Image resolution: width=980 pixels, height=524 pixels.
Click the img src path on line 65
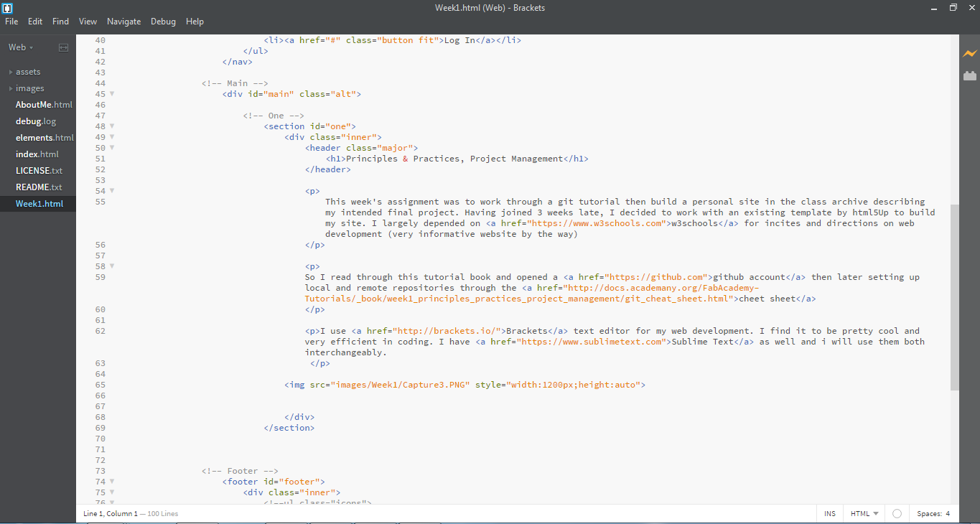pos(400,385)
